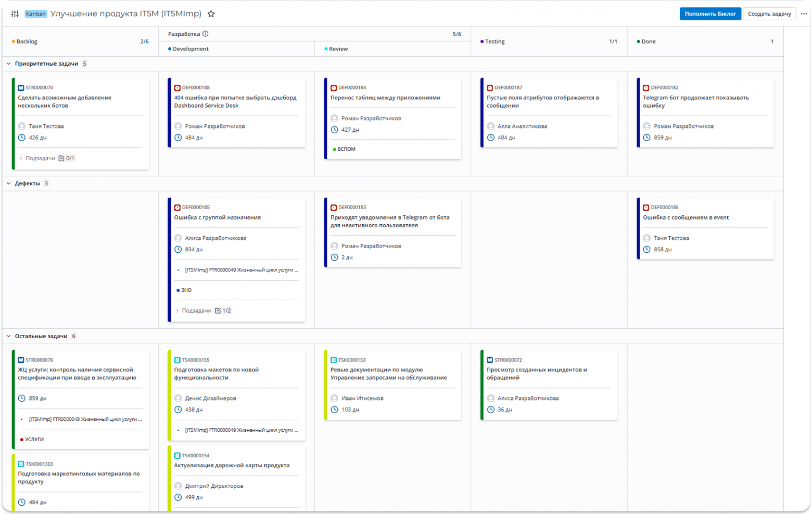Click subtask checkbox counter 0/1 on STR0000070
This screenshot has height=515, width=812.
pyautogui.click(x=67, y=158)
